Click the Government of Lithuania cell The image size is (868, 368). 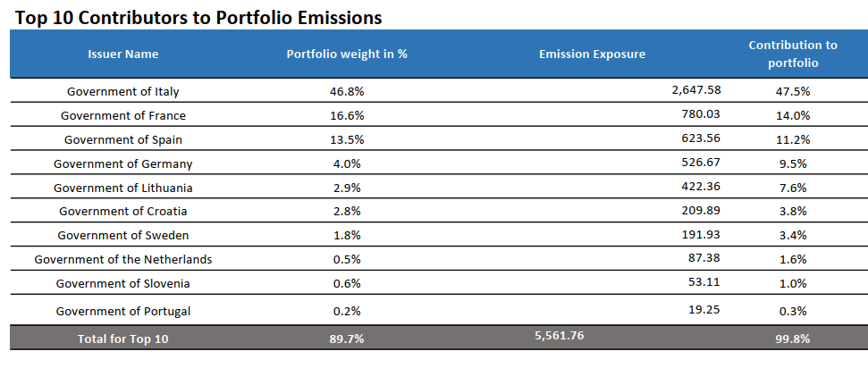click(x=123, y=188)
